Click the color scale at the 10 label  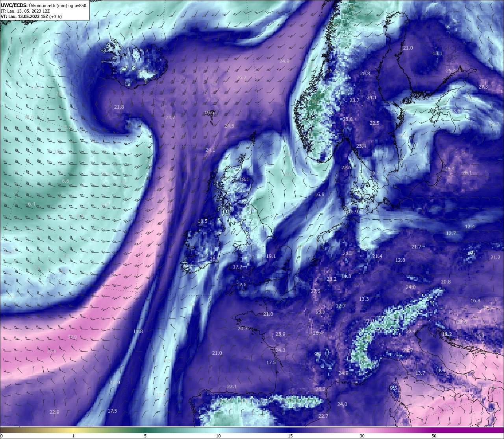tap(218, 436)
